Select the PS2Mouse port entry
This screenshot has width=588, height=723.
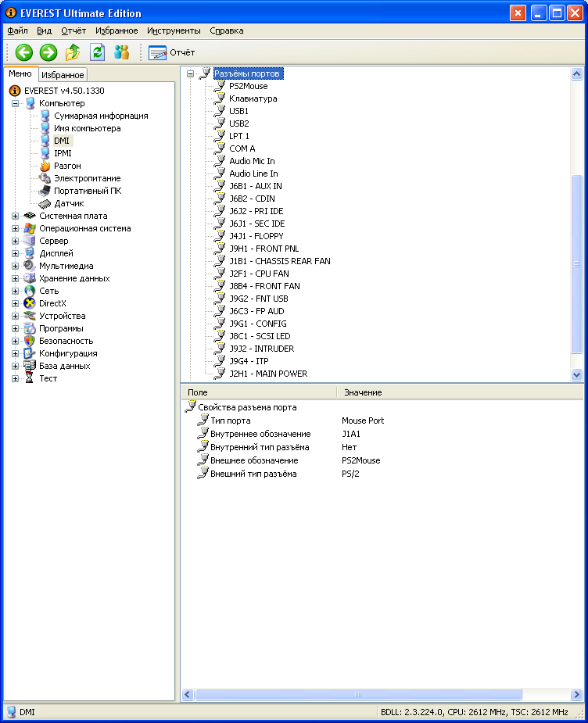(x=248, y=86)
